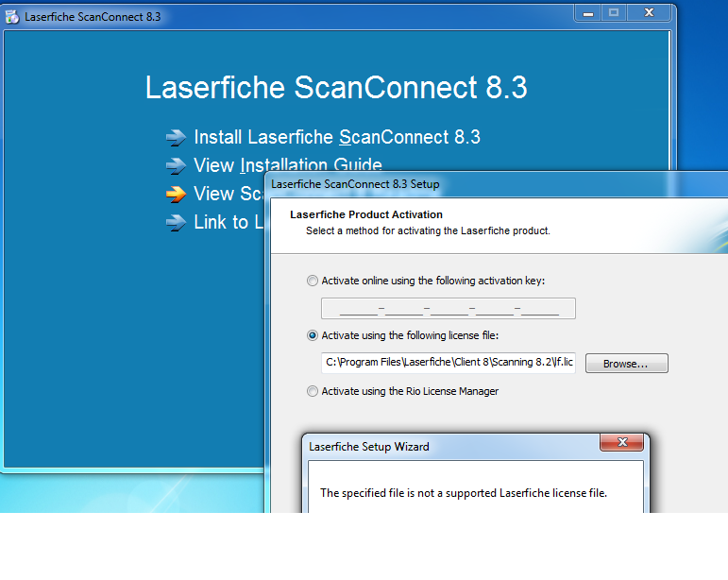This screenshot has width=728, height=580.
Task: Click the ScanConnect app icon in title bar
Action: [12, 16]
